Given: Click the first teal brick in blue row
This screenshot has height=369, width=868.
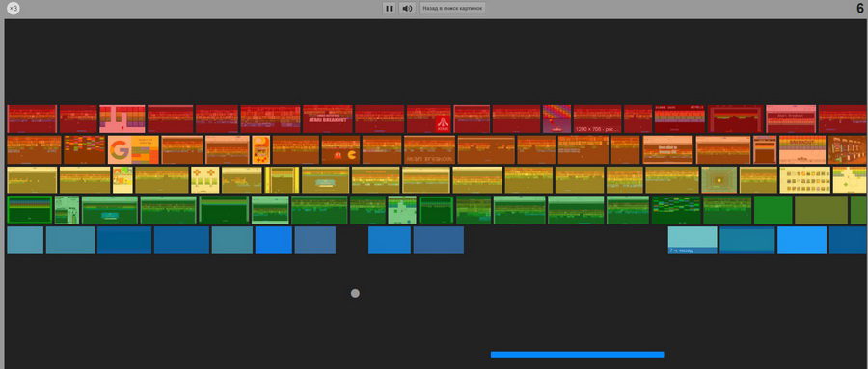Looking at the screenshot, I should [x=25, y=240].
